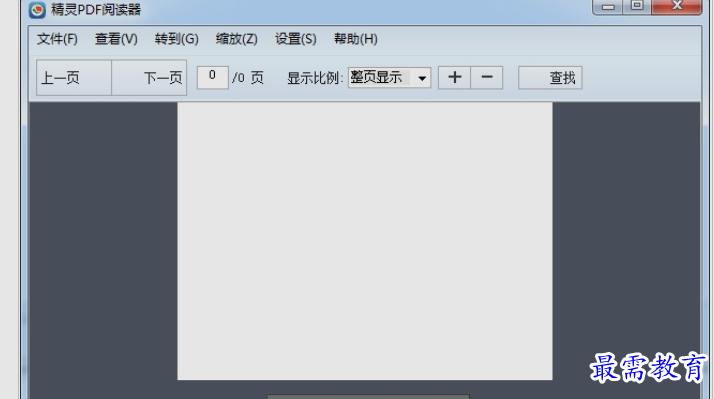Open the 查看(V) menu
The height and width of the screenshot is (399, 714).
[x=116, y=39]
